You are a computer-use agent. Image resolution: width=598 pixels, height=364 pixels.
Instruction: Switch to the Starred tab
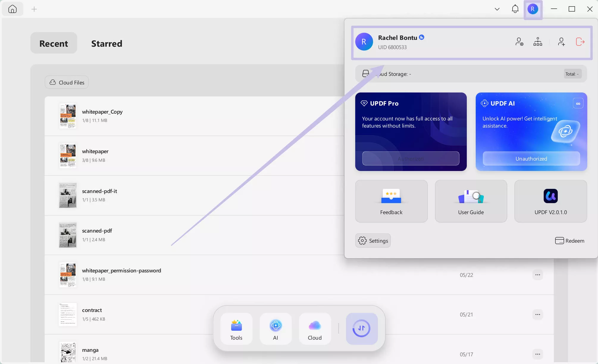click(x=107, y=43)
